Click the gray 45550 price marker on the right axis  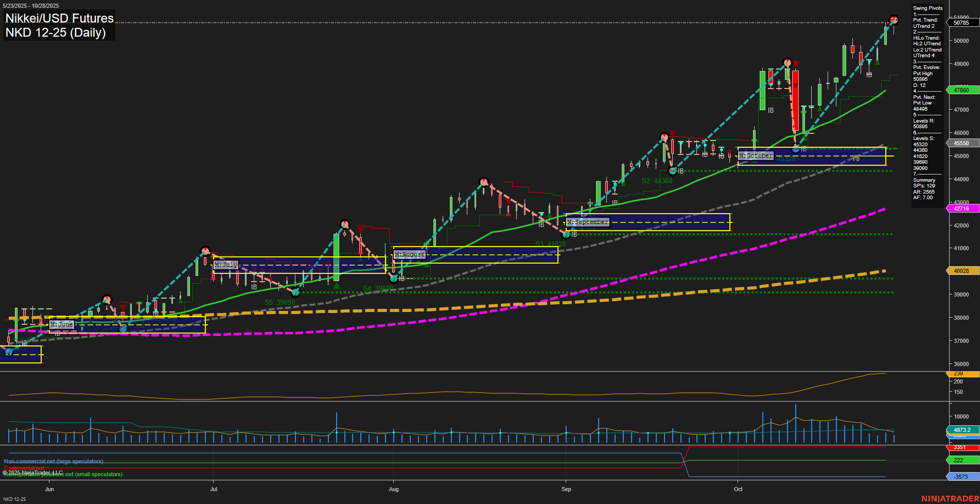[960, 143]
